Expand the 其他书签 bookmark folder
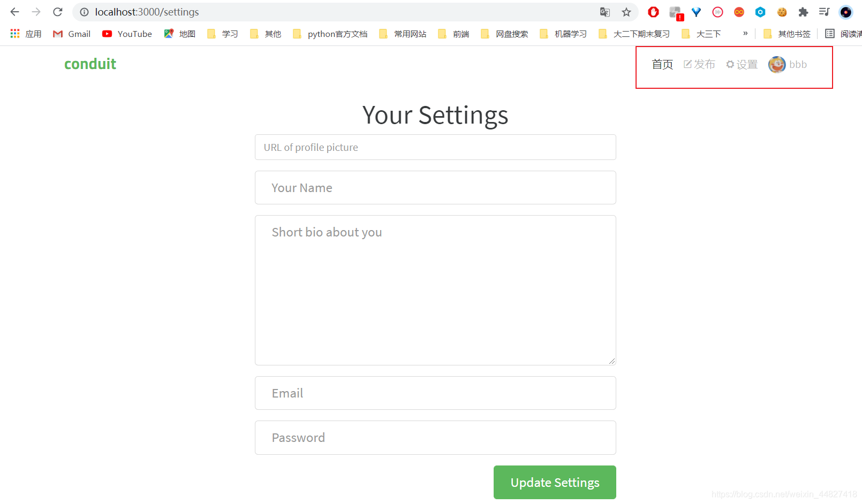The width and height of the screenshot is (862, 504). 787,34
